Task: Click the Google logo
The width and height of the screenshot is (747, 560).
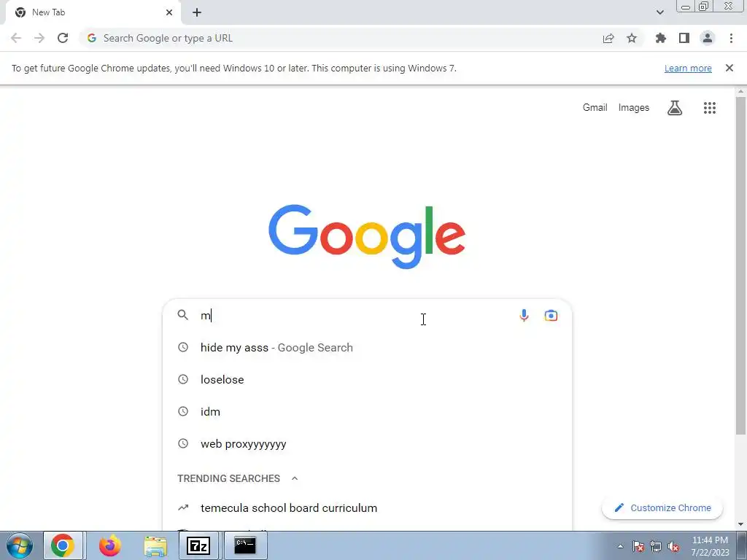Action: click(x=367, y=237)
